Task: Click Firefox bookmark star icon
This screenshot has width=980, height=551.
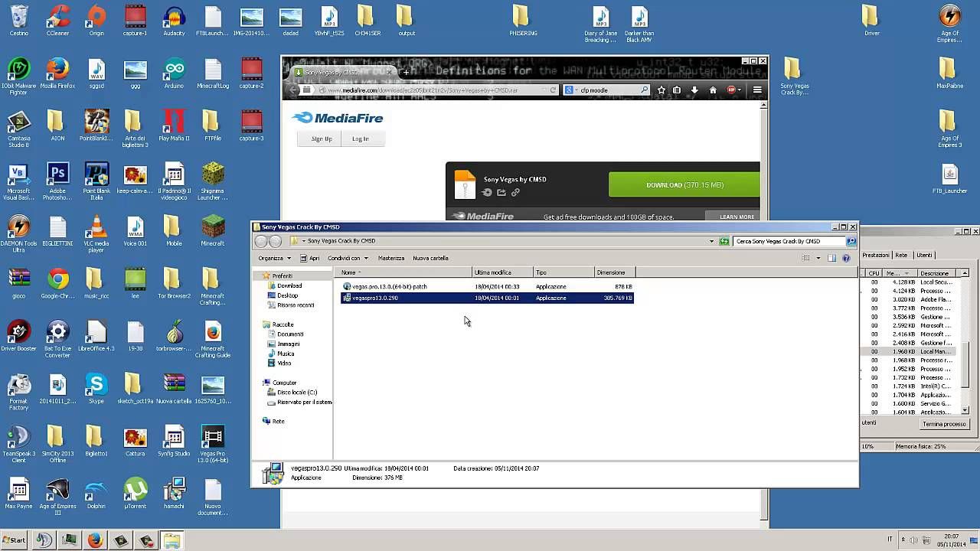Action: (661, 90)
